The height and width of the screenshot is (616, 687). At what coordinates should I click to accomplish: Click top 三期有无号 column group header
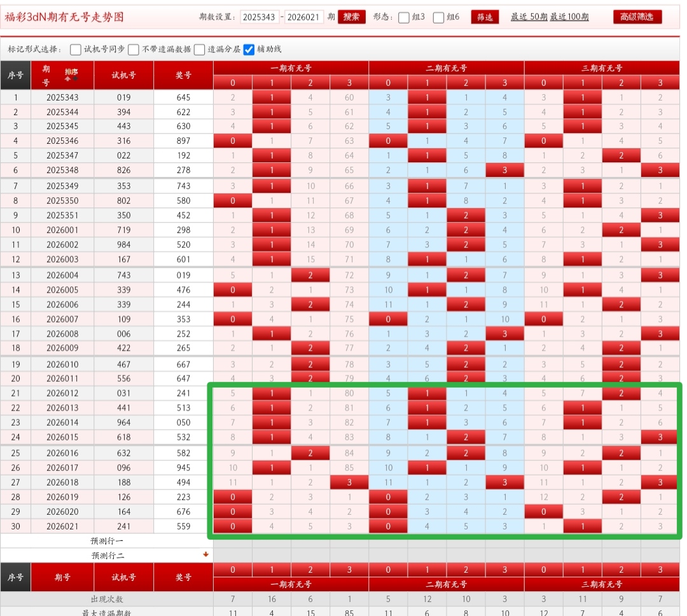(602, 68)
